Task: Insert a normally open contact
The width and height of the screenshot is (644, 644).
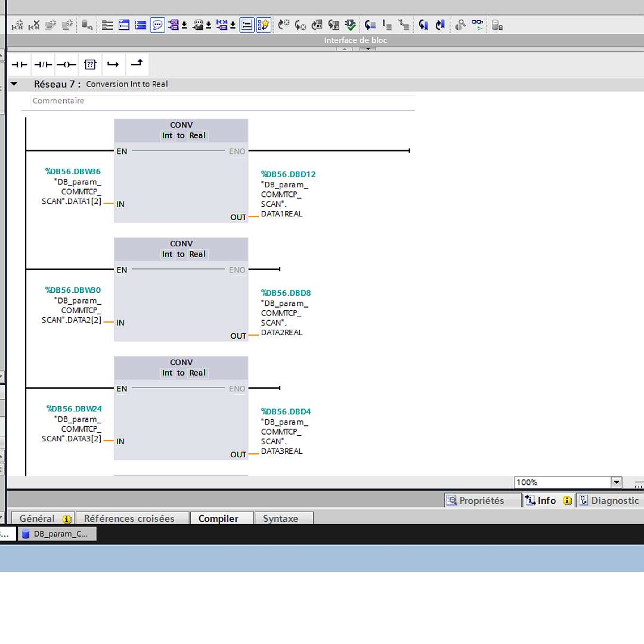Action: 20,64
